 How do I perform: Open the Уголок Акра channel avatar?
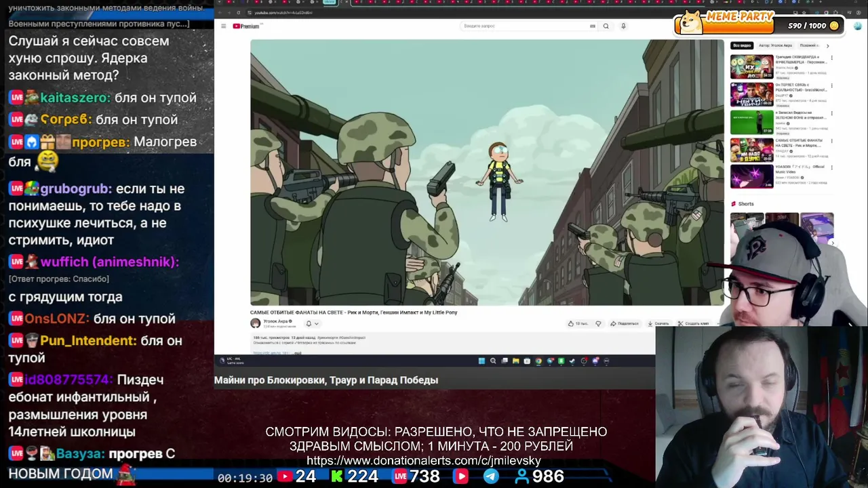[x=255, y=323]
